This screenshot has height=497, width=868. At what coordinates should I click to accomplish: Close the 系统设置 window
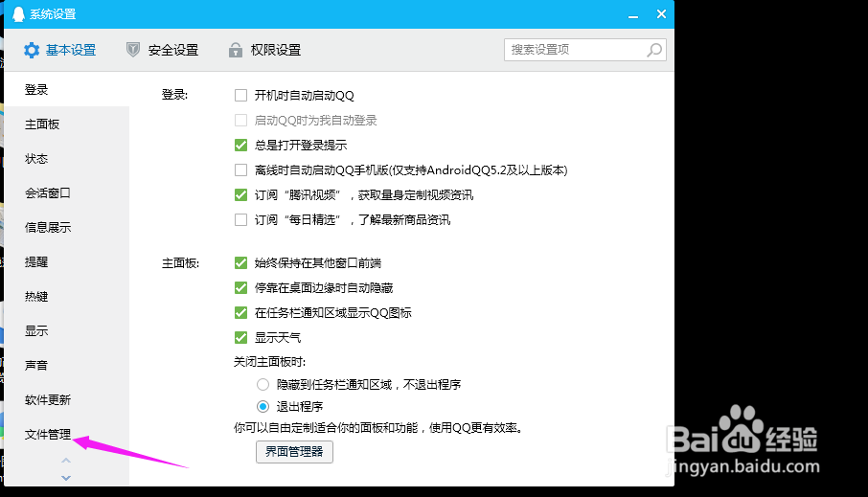coord(661,13)
